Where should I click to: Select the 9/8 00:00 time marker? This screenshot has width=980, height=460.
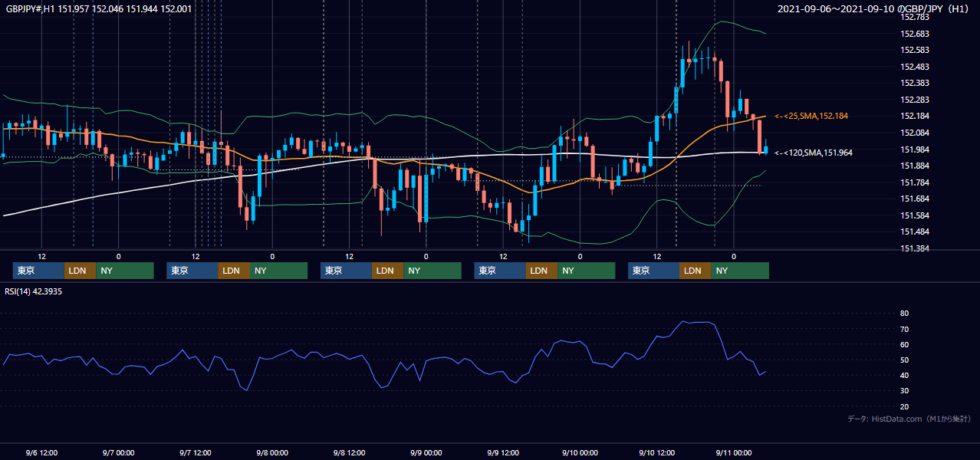(272, 452)
